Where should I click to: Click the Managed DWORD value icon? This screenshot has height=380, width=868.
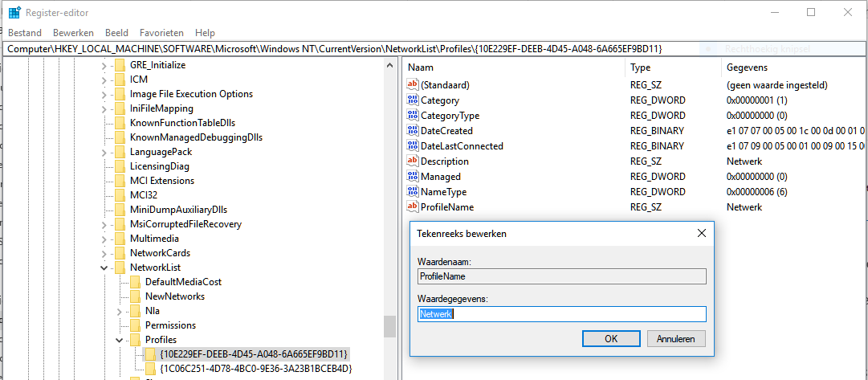tap(414, 177)
